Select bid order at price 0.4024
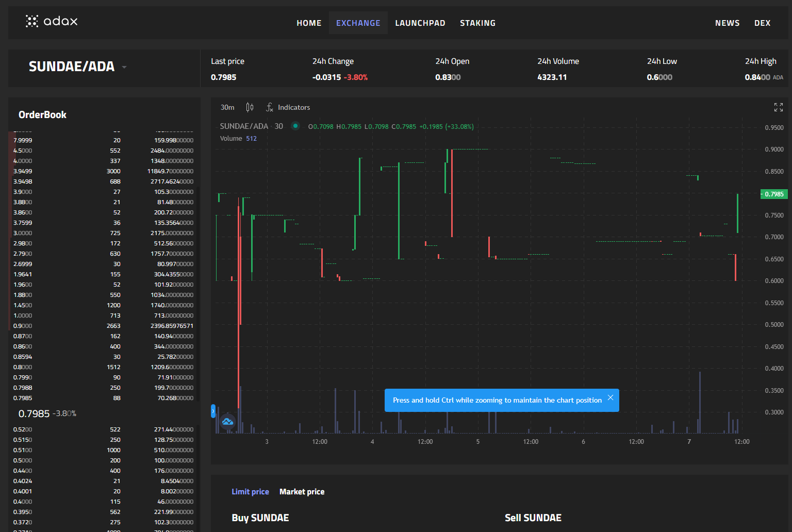Screen dimensions: 792x532 (x=104, y=481)
